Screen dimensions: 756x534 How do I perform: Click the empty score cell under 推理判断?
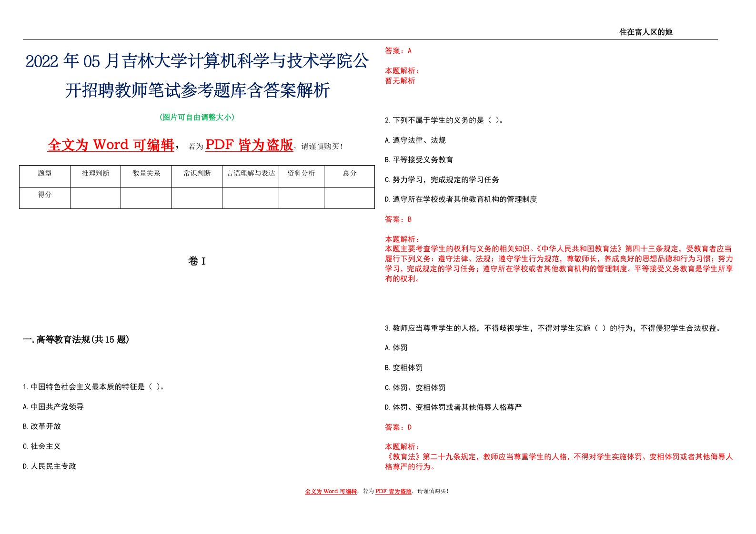[95, 198]
